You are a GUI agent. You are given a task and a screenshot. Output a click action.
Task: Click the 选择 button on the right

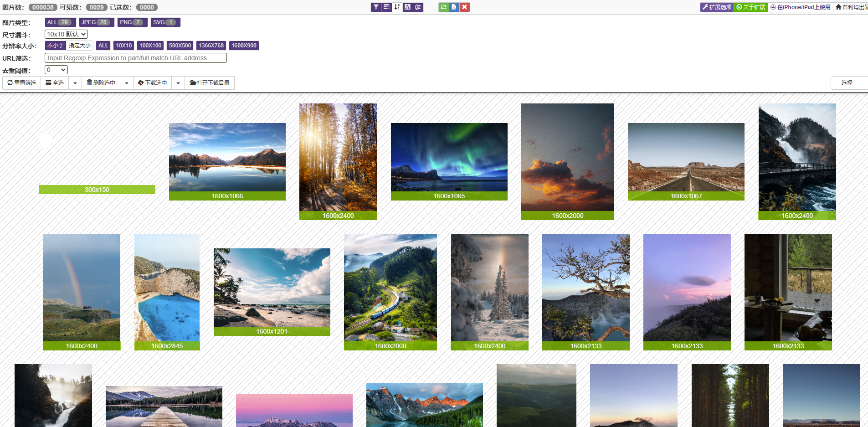click(849, 83)
